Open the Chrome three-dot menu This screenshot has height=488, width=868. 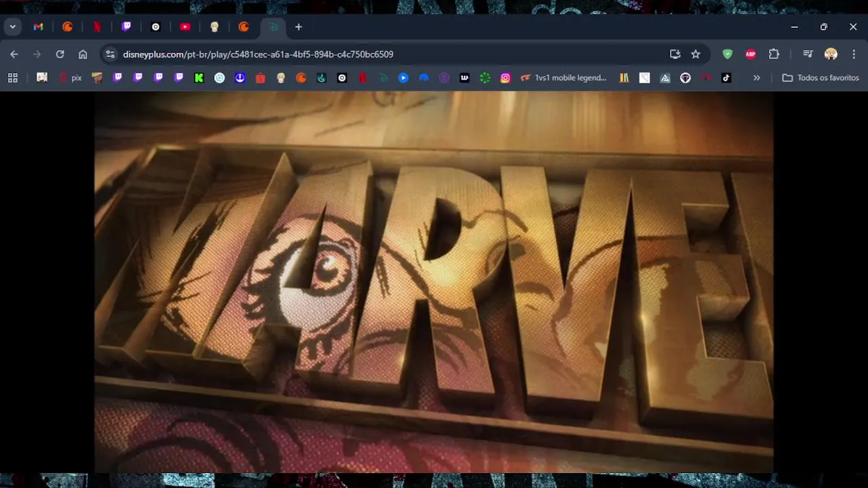coord(854,54)
